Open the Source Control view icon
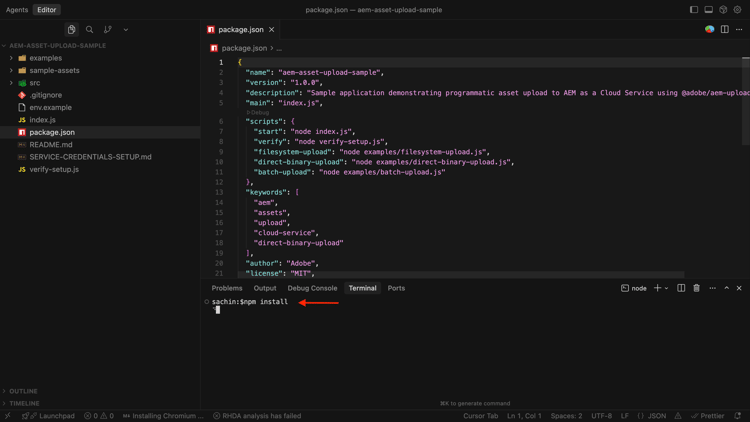The height and width of the screenshot is (422, 750). point(108,30)
